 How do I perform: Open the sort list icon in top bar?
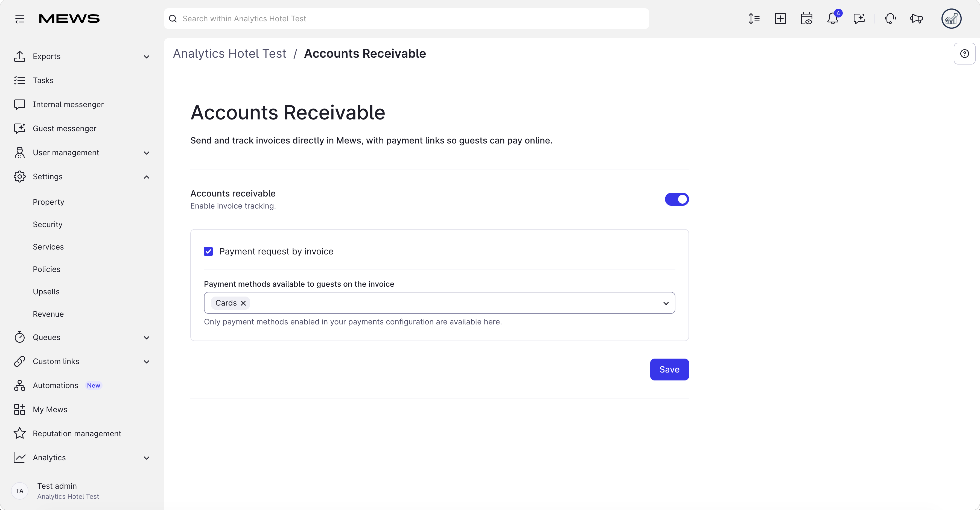(754, 19)
